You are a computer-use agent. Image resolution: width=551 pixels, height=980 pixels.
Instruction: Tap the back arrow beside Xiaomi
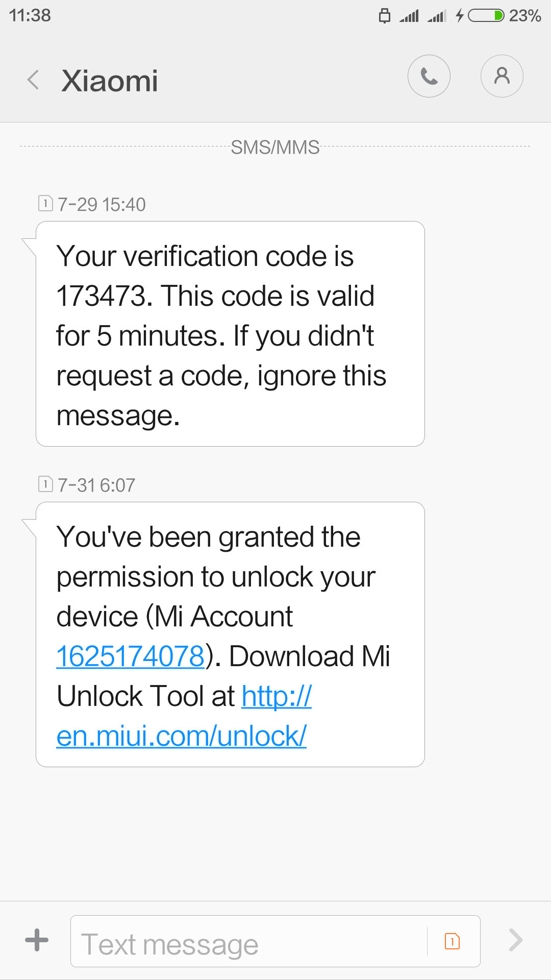coord(34,80)
